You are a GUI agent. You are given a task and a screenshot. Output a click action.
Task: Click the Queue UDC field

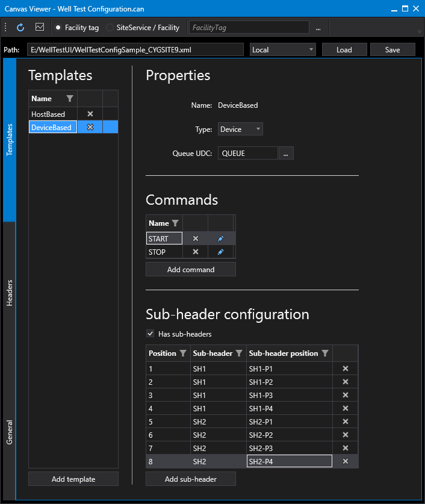(x=247, y=153)
